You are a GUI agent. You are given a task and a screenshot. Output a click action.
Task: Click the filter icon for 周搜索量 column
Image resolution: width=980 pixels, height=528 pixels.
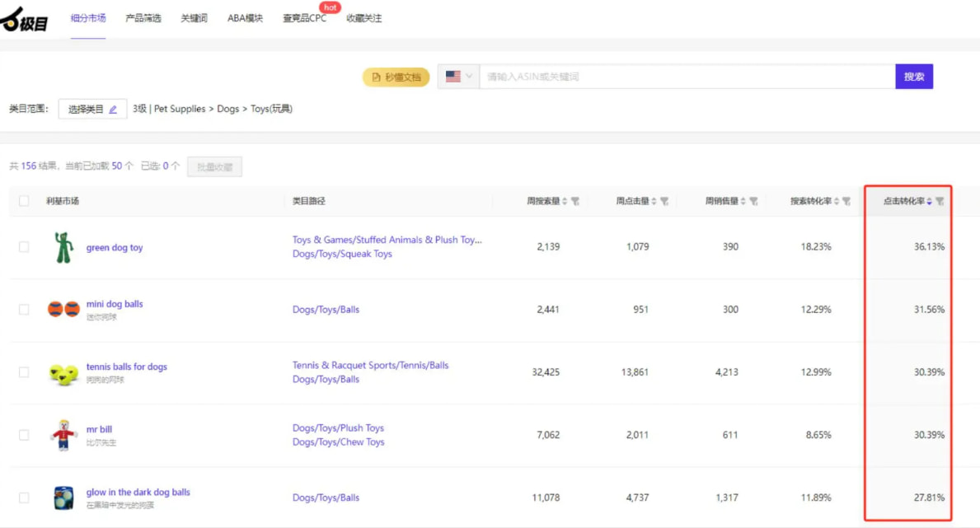575,201
